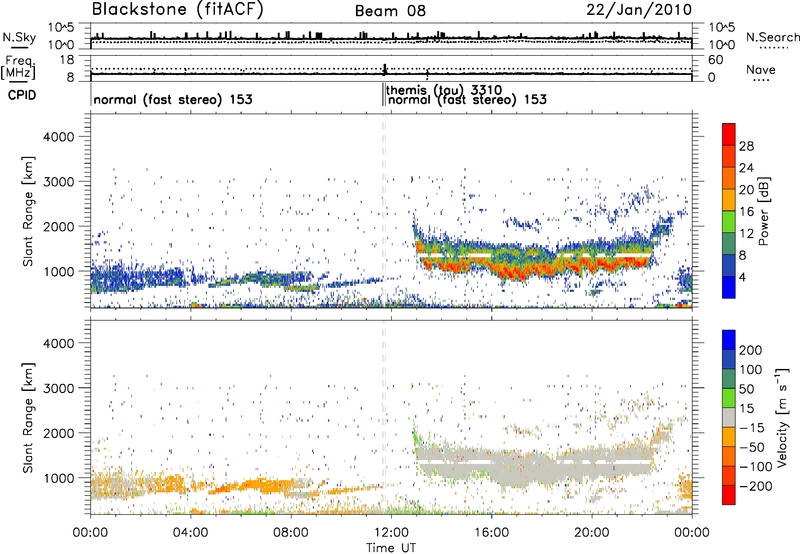Image resolution: width=800 pixels, height=554 pixels.
Task: Click "normal (fast stereo) 153" under themis entry
Action: pyautogui.click(x=467, y=99)
